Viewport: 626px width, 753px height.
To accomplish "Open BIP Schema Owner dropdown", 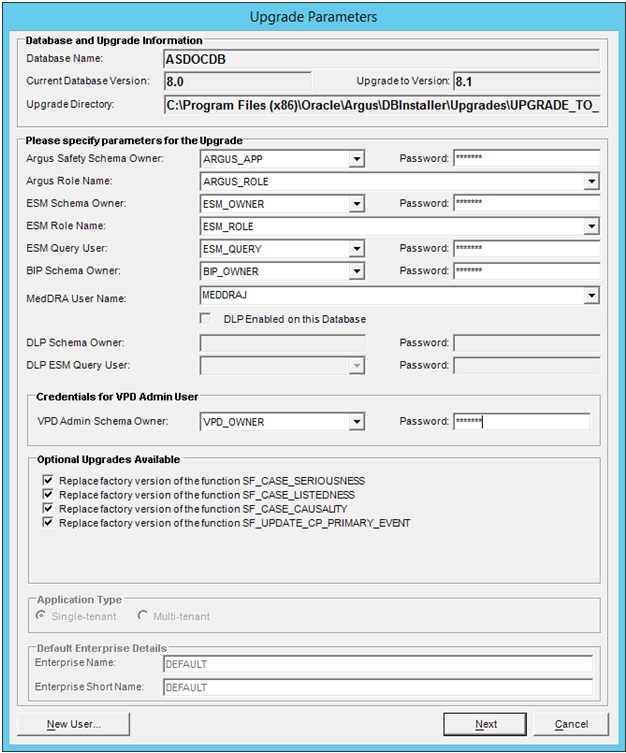I will coord(356,271).
